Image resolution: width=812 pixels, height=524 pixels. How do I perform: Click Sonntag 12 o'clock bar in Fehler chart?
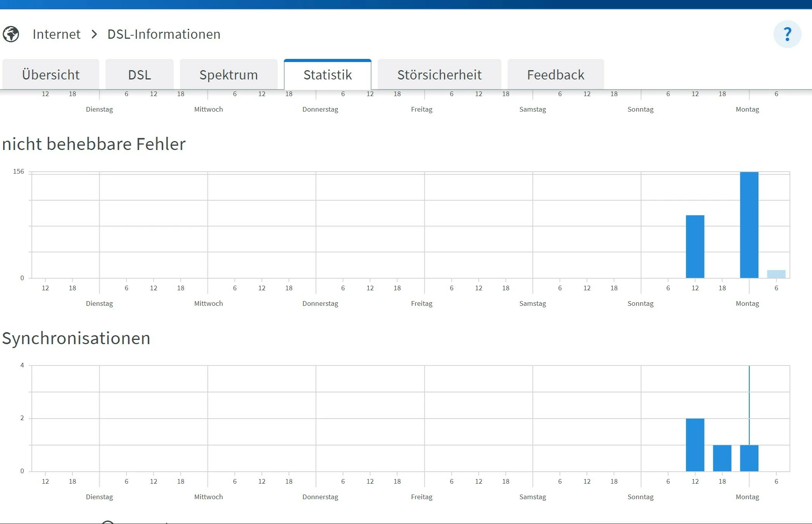pyautogui.click(x=695, y=246)
